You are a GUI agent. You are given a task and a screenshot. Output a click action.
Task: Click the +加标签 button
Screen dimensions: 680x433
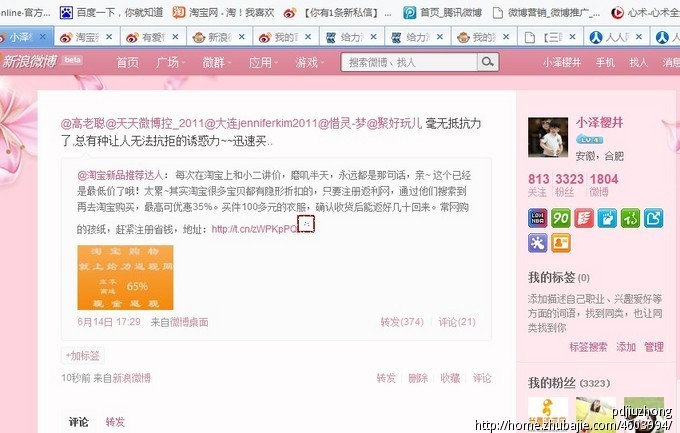82,356
